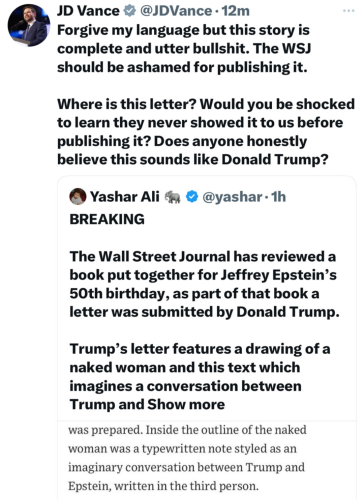
Task: Open the @yashar handle link
Action: pyautogui.click(x=232, y=197)
